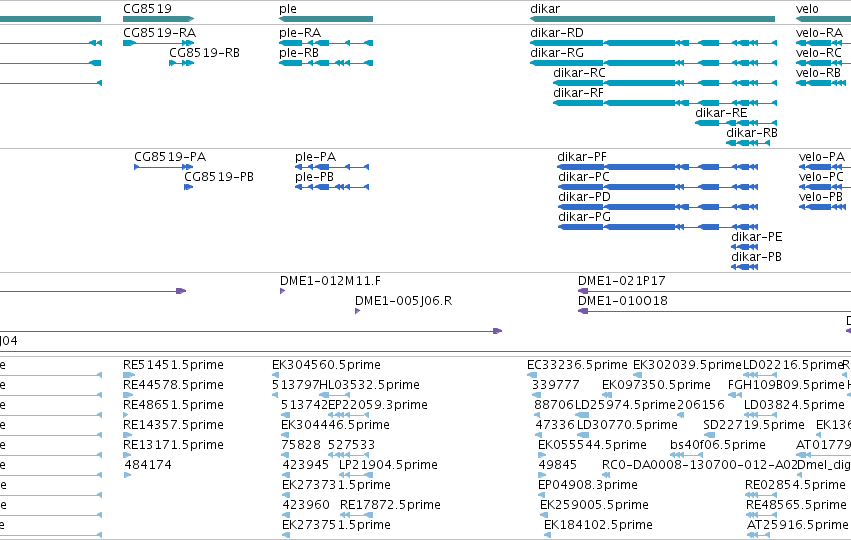Click the EK304446.5prime EST label
The image size is (851, 540).
pos(335,425)
